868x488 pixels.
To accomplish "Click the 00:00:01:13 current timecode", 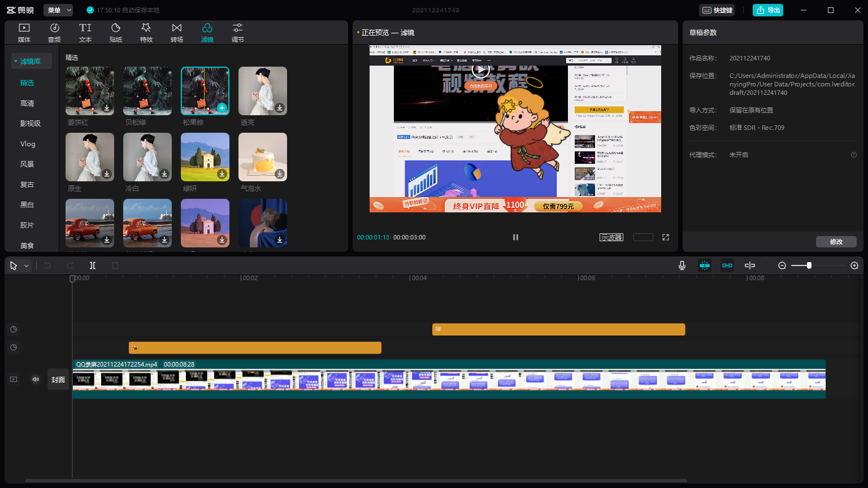I will tap(373, 237).
